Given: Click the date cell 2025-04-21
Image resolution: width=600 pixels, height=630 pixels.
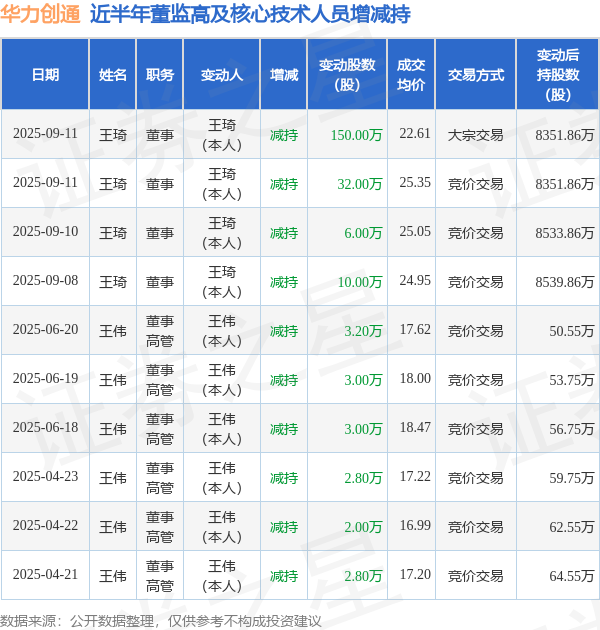Looking at the screenshot, I should 45,575.
